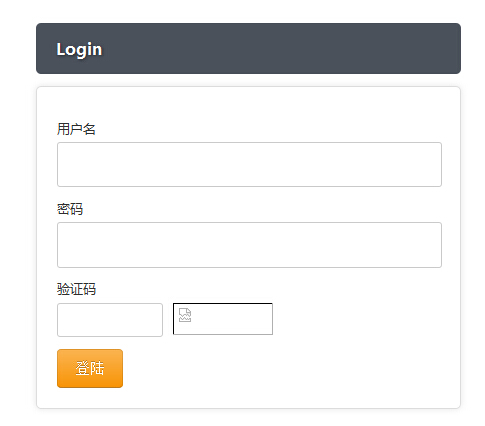This screenshot has height=426, width=485.
Task: Click the verification code entry field
Action: (110, 320)
